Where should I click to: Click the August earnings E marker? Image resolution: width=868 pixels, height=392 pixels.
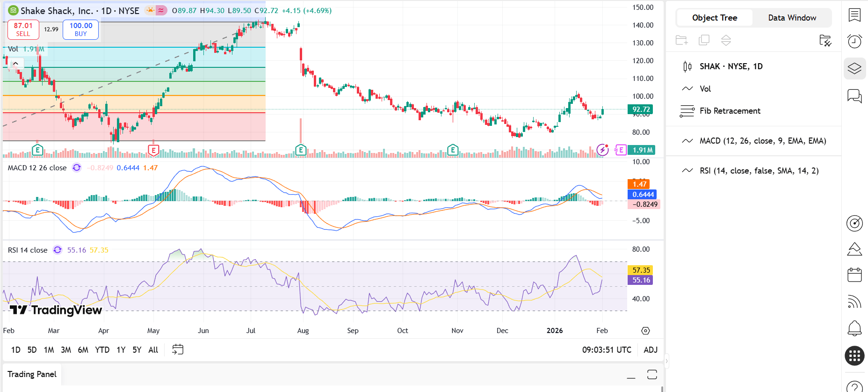(301, 150)
